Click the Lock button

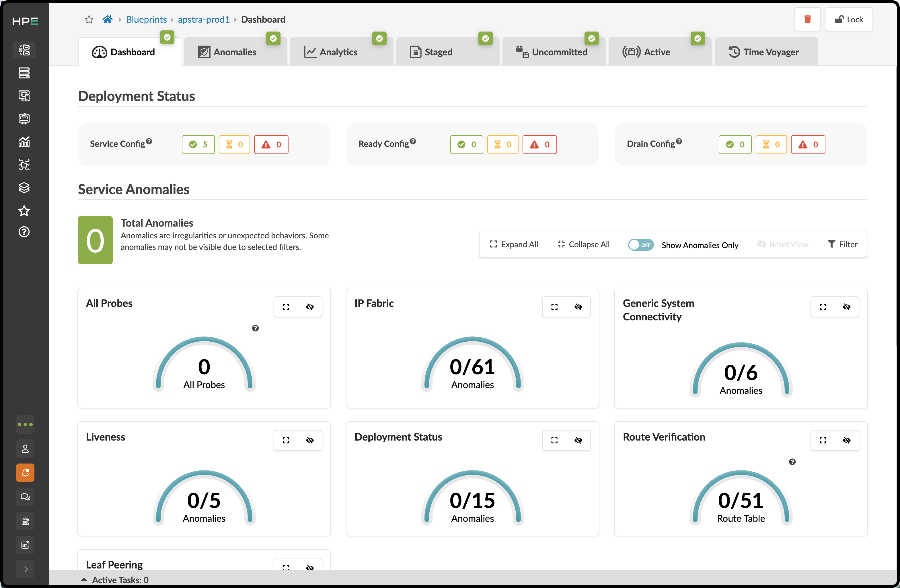coord(849,19)
